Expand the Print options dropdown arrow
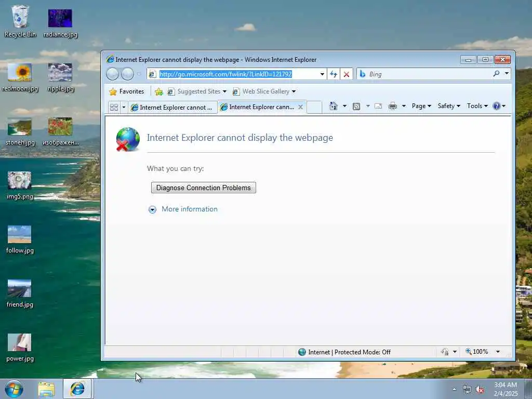The width and height of the screenshot is (532, 399). pos(404,106)
